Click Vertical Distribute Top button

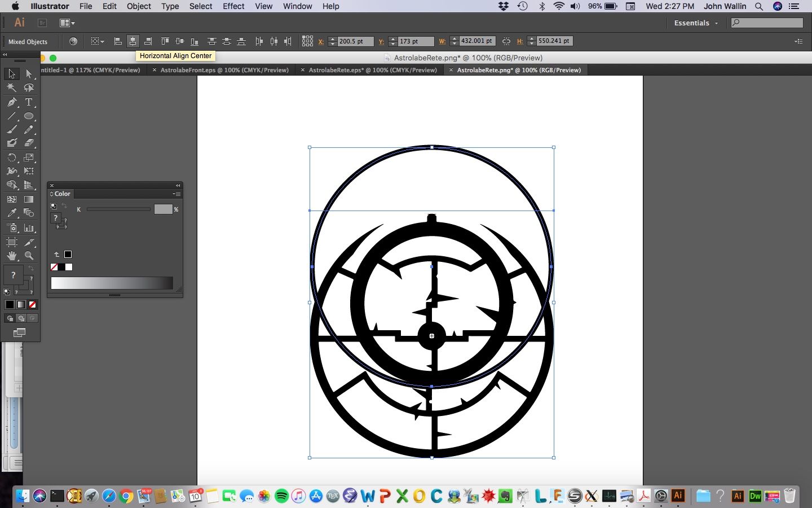212,41
